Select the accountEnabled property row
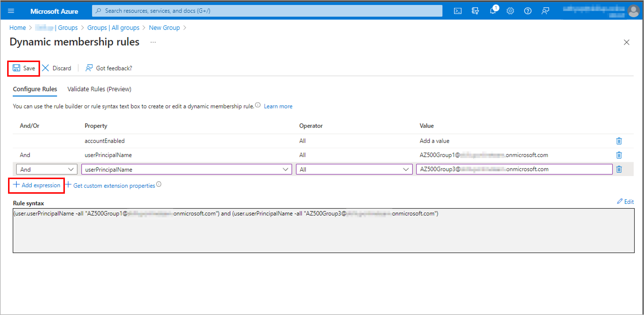 click(323, 141)
